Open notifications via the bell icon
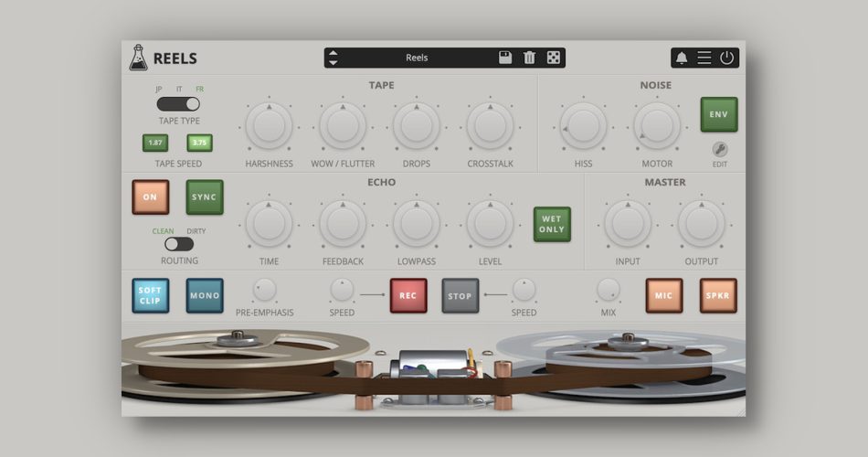 (x=682, y=58)
